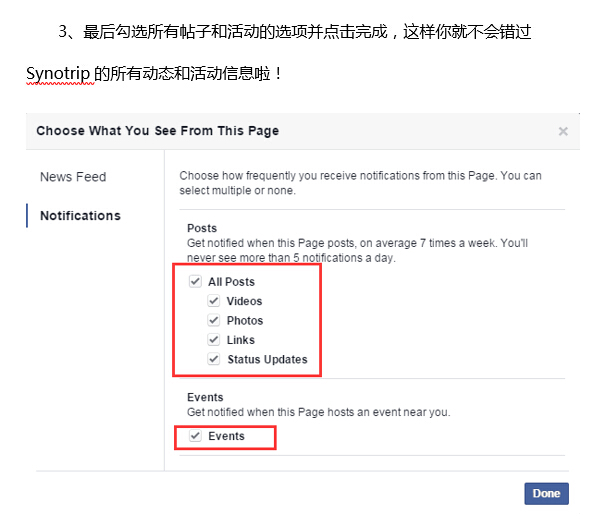Viewport: 600px width, 523px height.
Task: Click the Links label text
Action: 241,340
